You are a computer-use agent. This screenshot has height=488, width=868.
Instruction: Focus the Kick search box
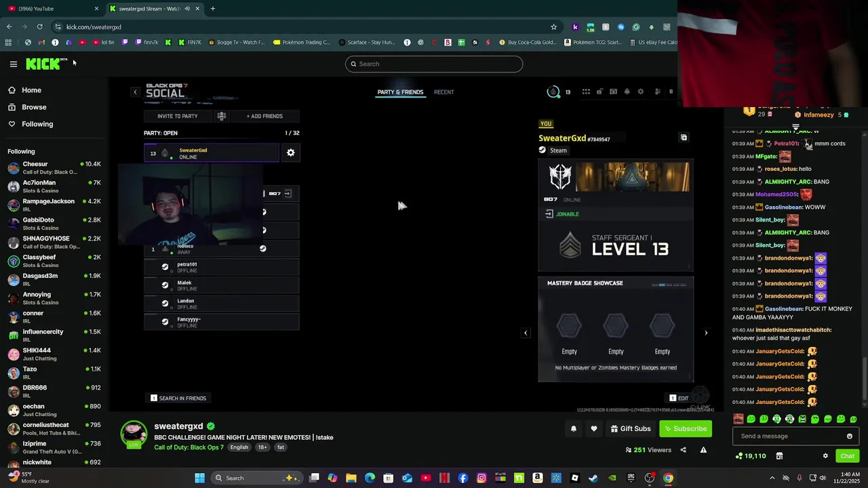[434, 64]
